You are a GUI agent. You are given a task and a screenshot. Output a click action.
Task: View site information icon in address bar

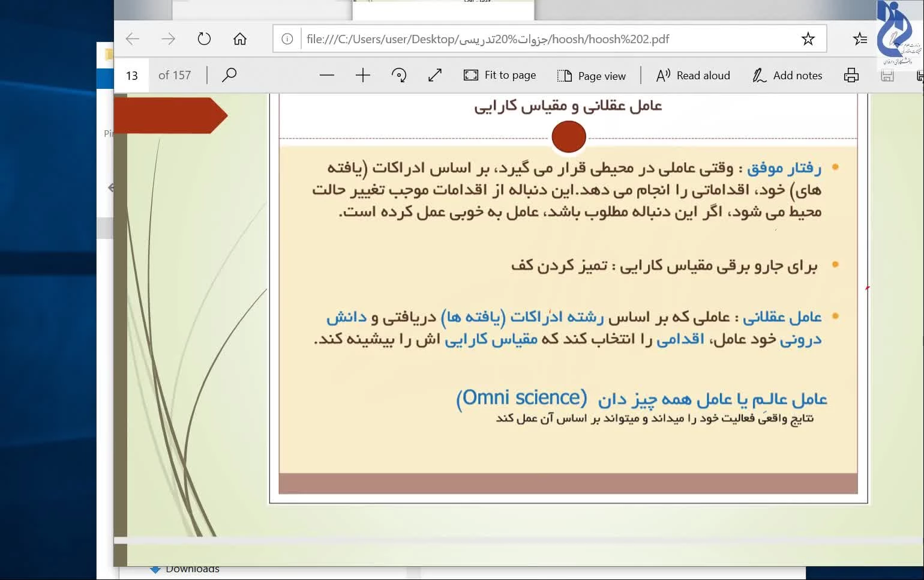(287, 39)
